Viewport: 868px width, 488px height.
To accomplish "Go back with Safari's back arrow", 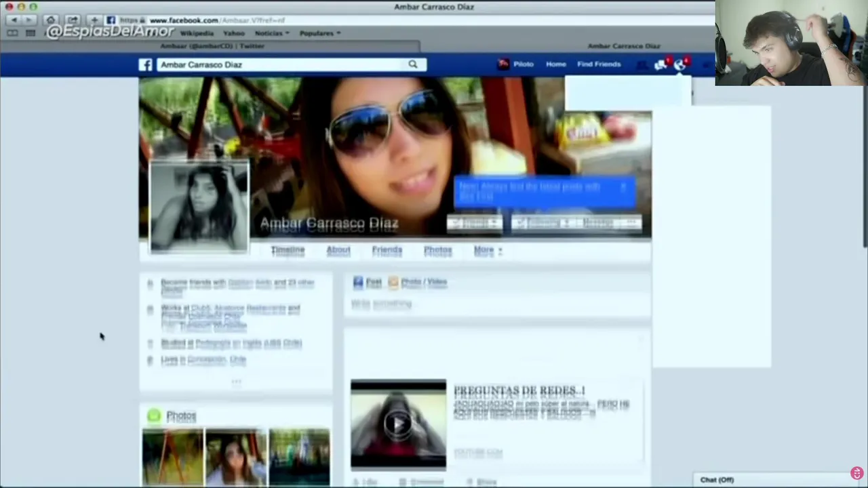I will (x=14, y=20).
